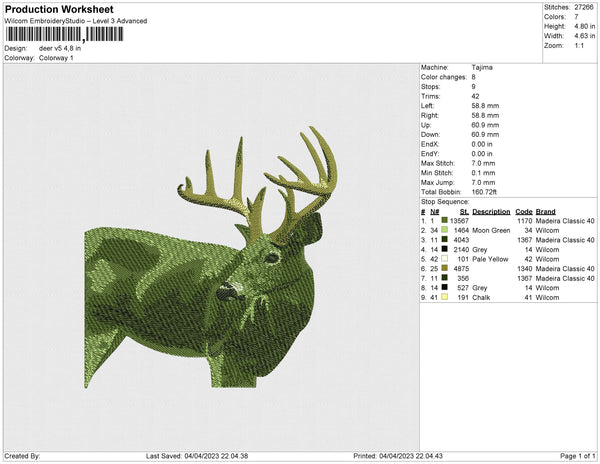600x464 pixels.
Task: Click the Total Bobbin value 160.72ft
Action: [488, 189]
